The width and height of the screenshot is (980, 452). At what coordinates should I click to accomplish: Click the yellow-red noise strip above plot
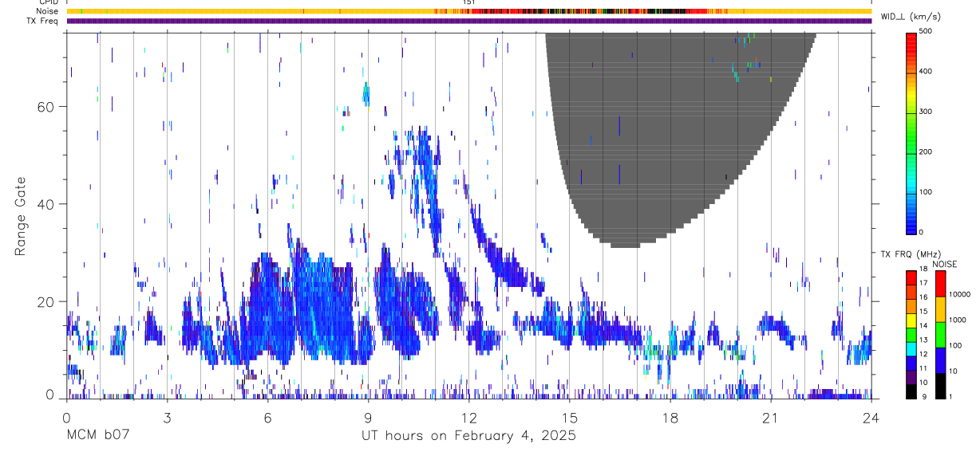pyautogui.click(x=468, y=11)
